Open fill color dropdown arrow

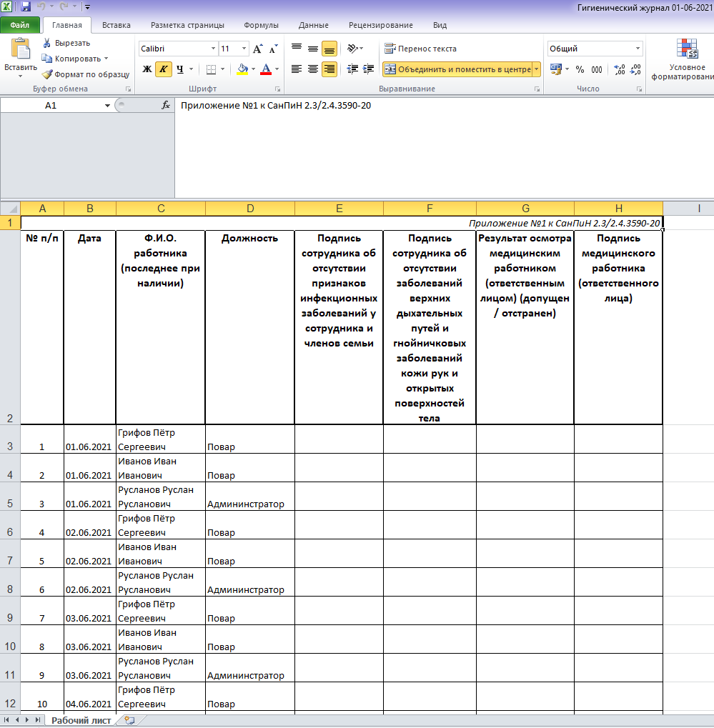pos(253,69)
